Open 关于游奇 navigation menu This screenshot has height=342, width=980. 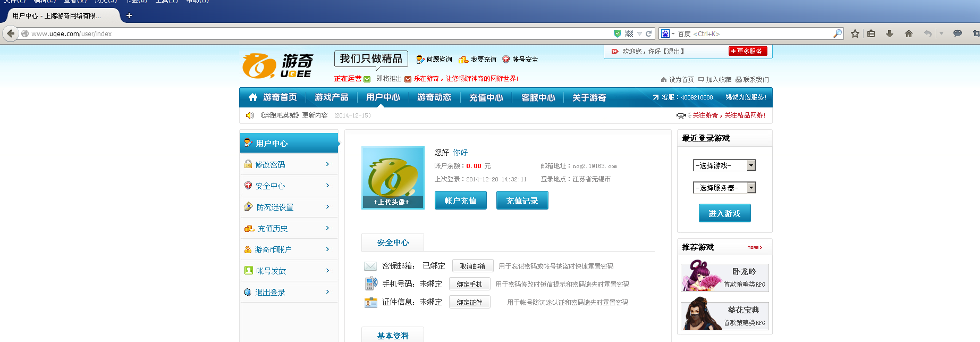click(589, 97)
